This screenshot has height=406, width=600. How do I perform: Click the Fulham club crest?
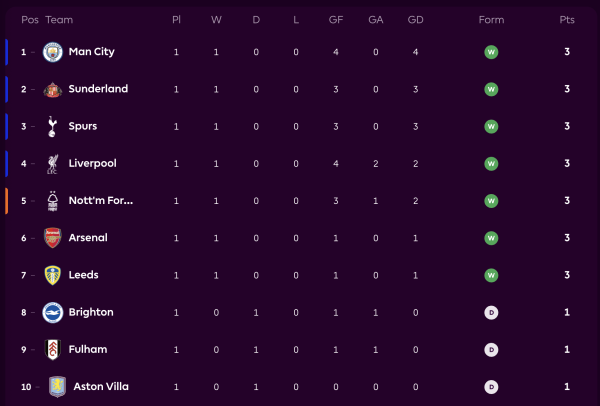pyautogui.click(x=52, y=349)
